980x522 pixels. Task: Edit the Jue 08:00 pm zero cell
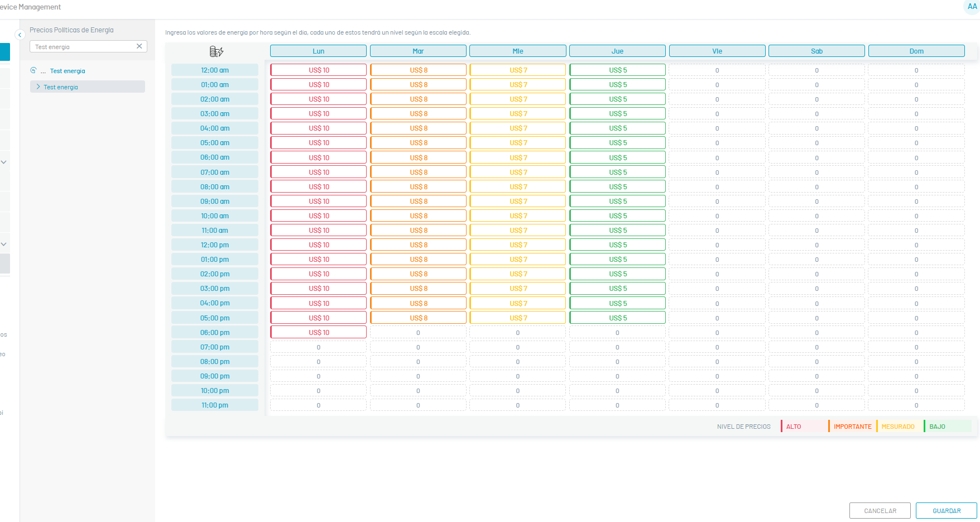pyautogui.click(x=617, y=361)
